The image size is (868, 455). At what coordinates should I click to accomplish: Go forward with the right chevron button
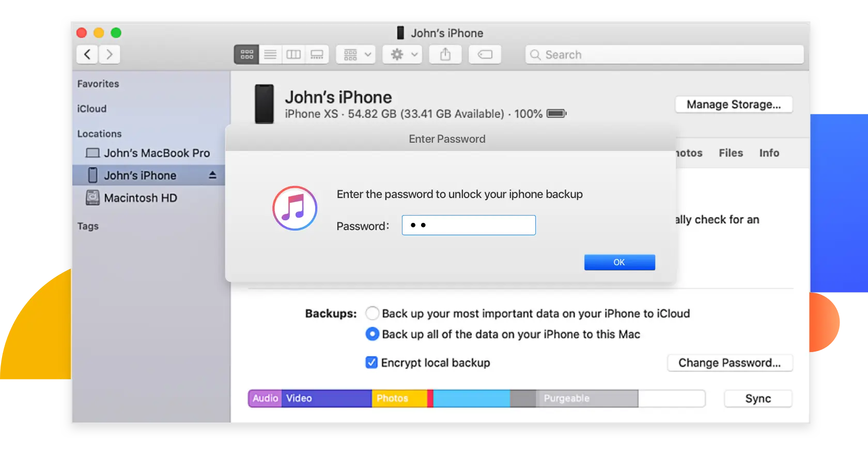point(109,54)
